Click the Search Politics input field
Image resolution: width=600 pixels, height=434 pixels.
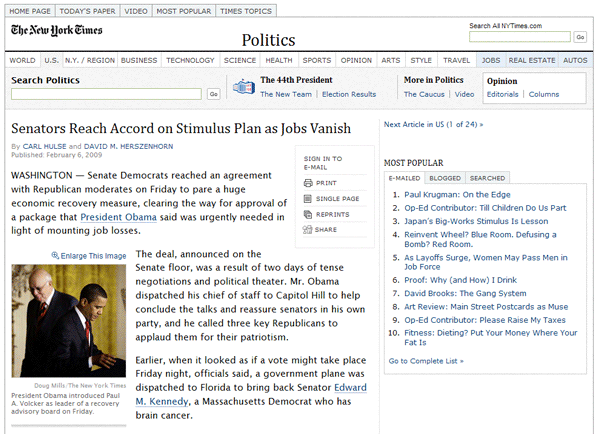tap(106, 94)
